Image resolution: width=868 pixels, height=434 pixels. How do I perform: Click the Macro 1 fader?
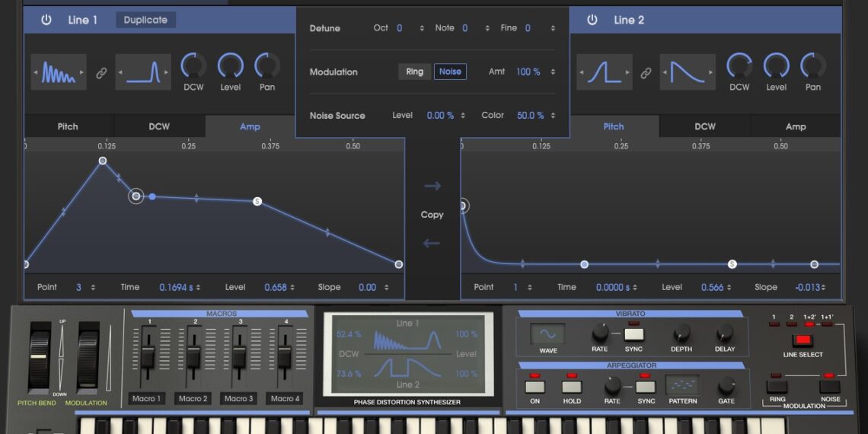point(147,356)
